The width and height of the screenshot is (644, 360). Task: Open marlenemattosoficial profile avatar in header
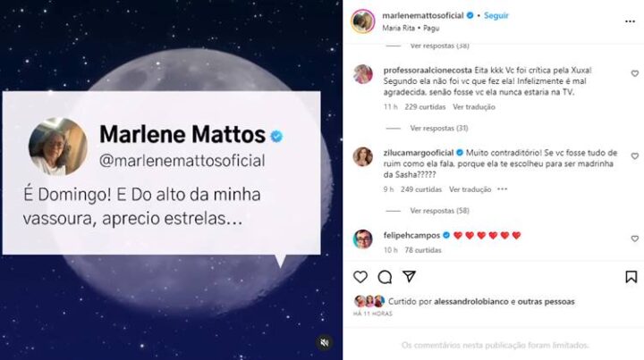pos(363,21)
